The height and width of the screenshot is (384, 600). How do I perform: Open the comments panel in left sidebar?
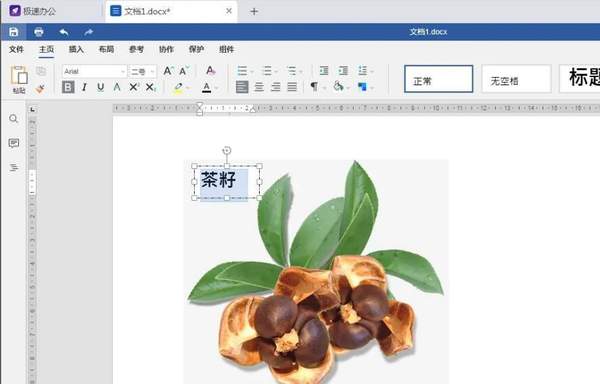point(14,143)
